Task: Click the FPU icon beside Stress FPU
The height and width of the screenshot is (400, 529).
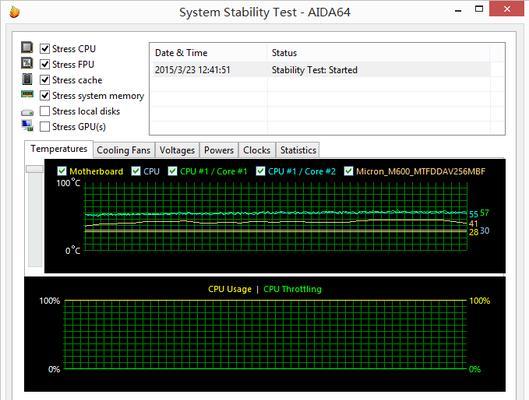Action: (27, 63)
